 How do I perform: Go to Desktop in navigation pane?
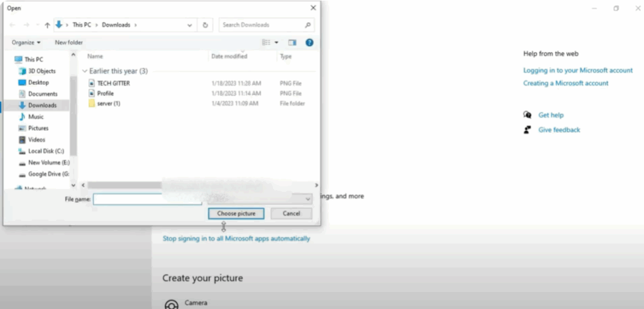point(38,82)
